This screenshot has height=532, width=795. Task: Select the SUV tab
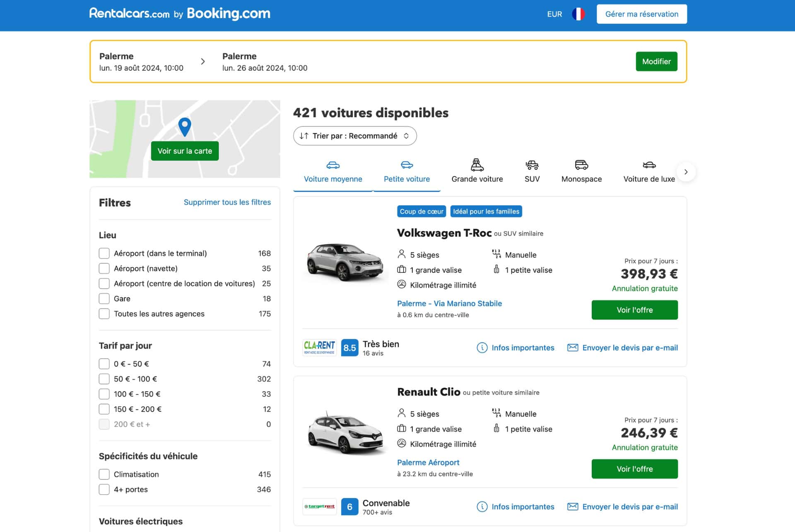pyautogui.click(x=532, y=171)
